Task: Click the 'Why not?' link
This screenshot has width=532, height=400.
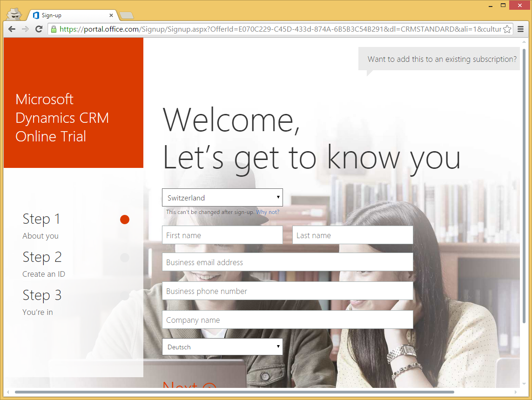Action: [x=268, y=212]
